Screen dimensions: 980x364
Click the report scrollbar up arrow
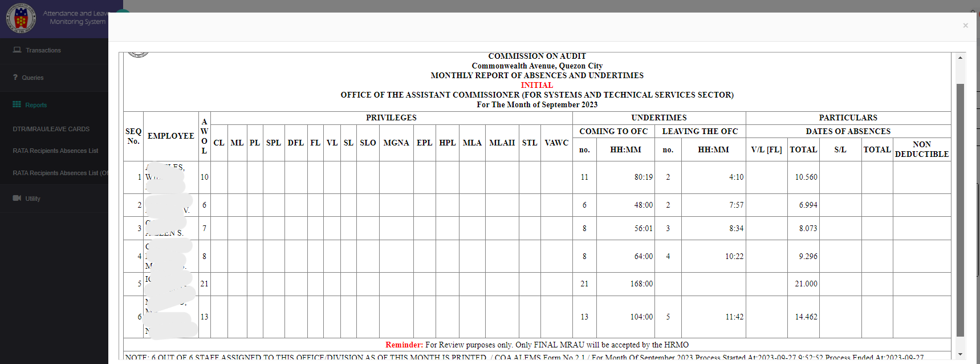coord(960,58)
